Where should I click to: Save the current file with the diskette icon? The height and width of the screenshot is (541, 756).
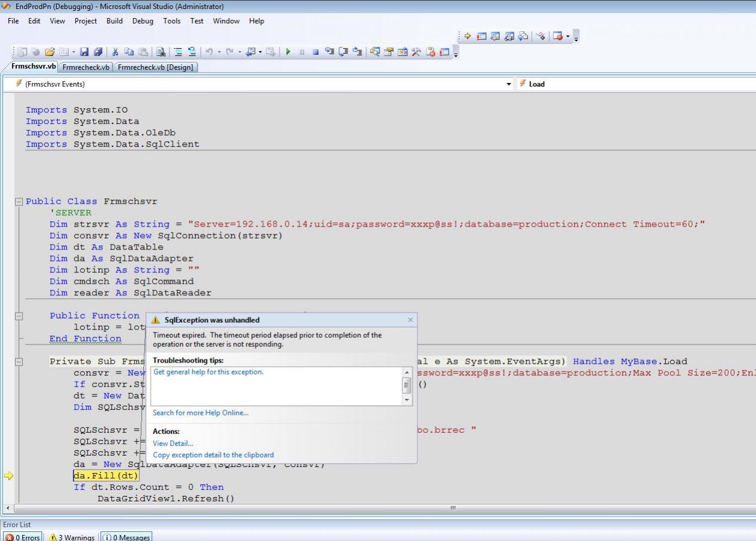84,52
